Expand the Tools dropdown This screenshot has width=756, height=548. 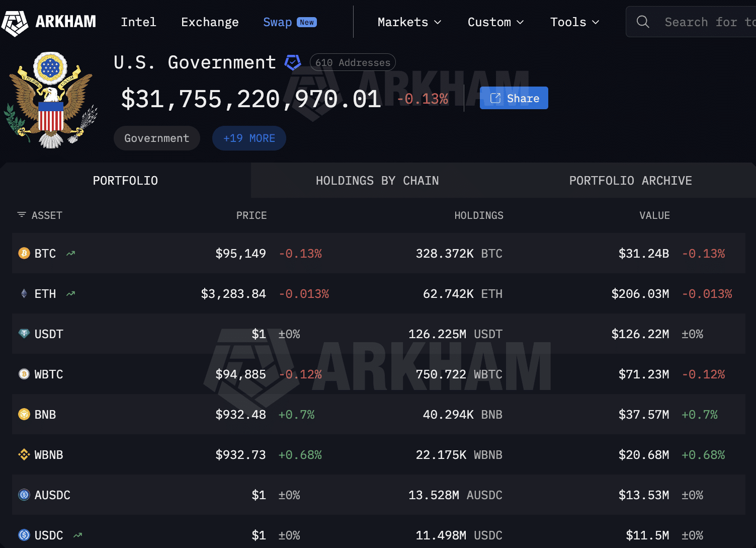[574, 22]
